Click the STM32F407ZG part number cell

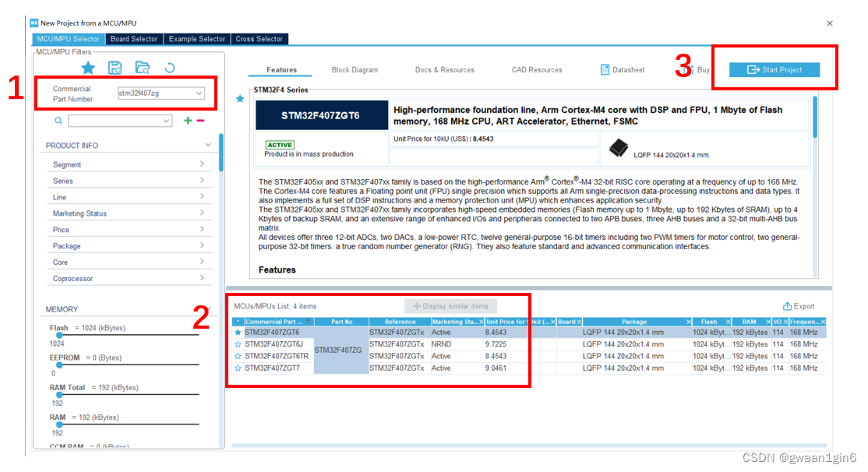click(x=341, y=350)
